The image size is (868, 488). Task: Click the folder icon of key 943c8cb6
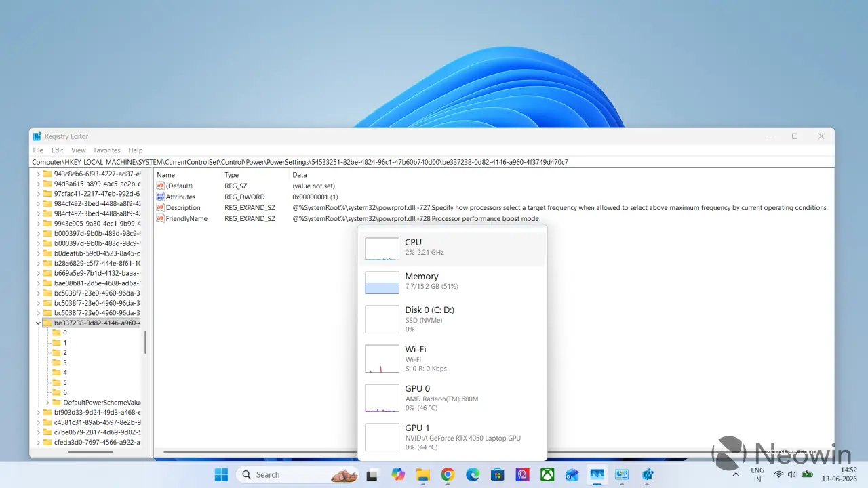point(47,174)
